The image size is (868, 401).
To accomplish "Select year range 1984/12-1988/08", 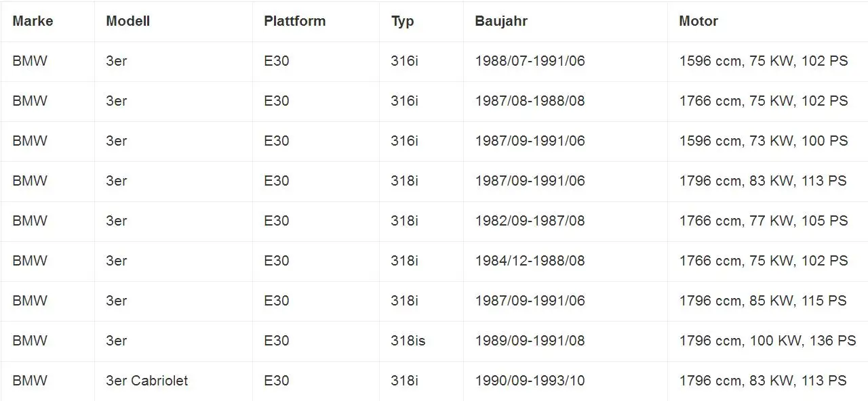I will coord(530,261).
